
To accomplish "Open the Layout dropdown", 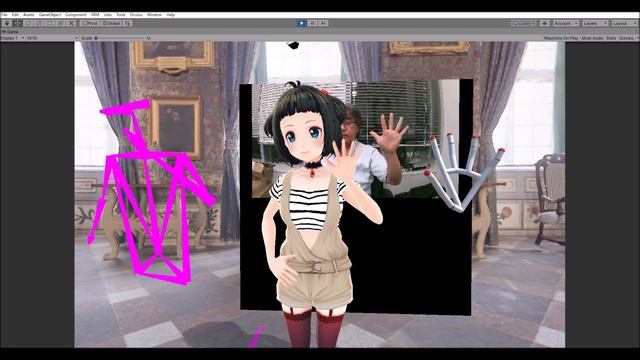I will point(624,23).
